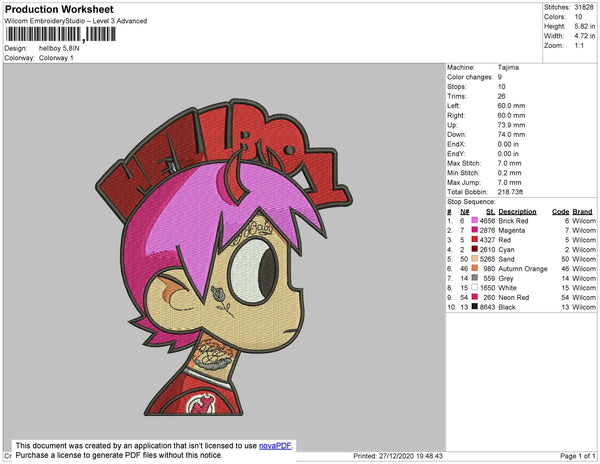Click 'Wilcom EmbroideryStudio – Level 3 Advanced' text
This screenshot has width=600, height=464.
[x=76, y=21]
